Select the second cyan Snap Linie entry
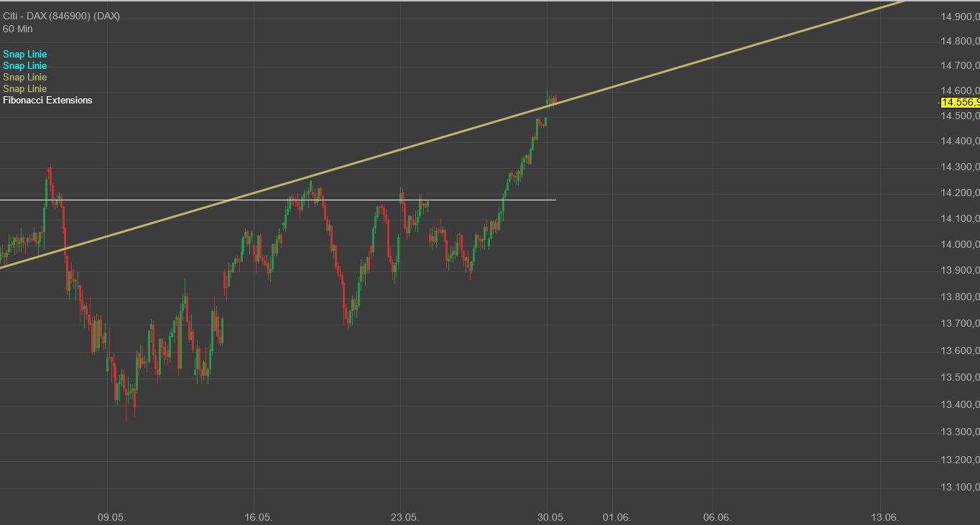This screenshot has width=980, height=525. click(24, 65)
